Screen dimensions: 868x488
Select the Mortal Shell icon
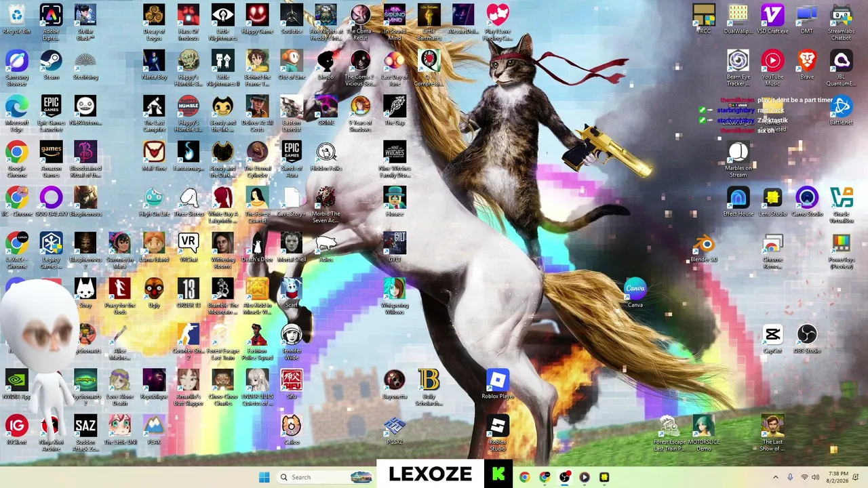(292, 248)
